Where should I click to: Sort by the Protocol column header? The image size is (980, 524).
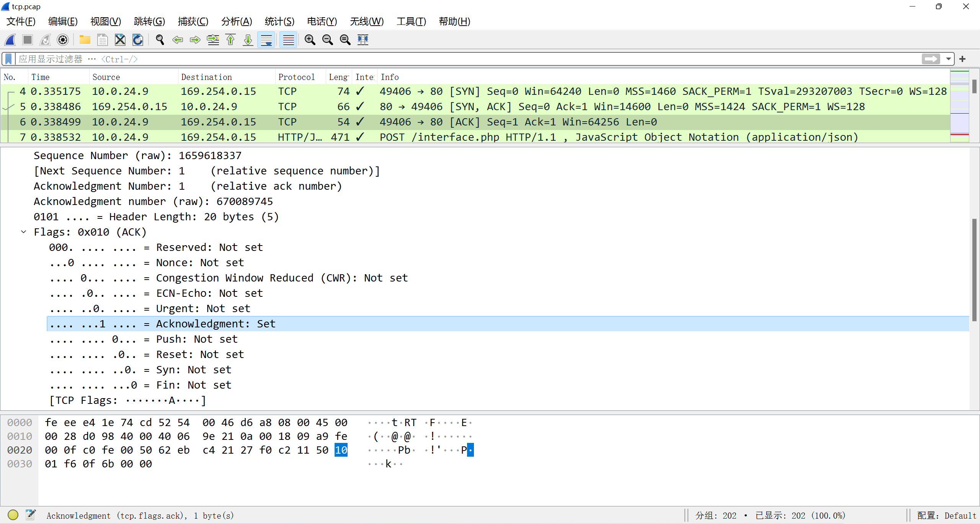tap(301, 77)
